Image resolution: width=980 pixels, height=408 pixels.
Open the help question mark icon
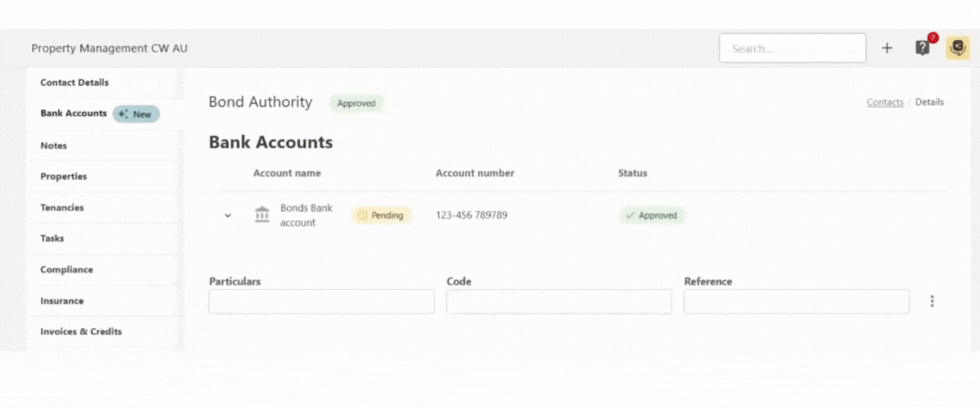(922, 48)
